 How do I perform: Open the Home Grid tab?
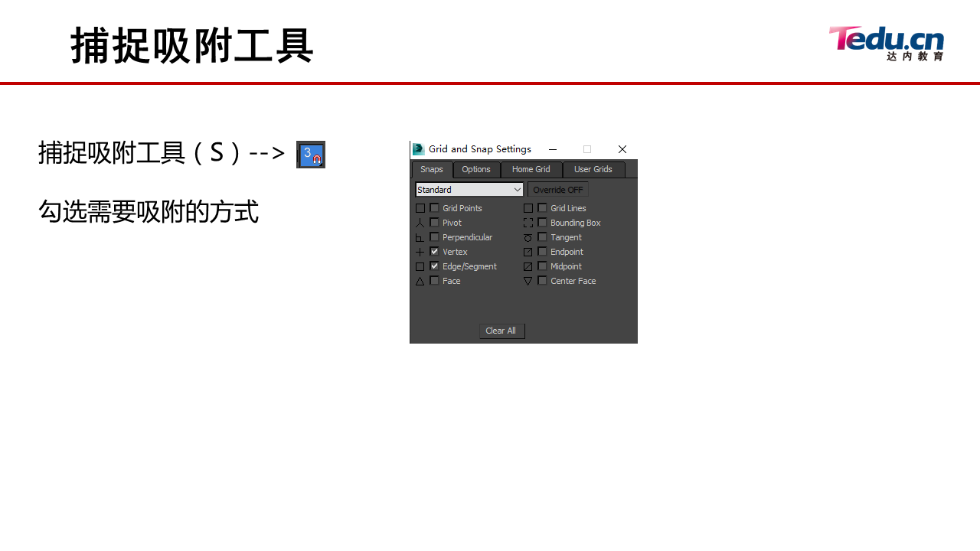click(x=531, y=169)
